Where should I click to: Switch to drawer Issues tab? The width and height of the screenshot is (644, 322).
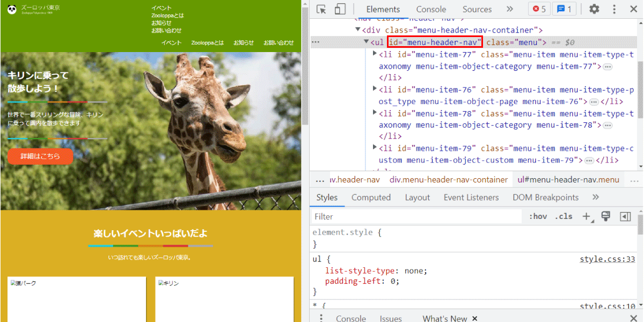pos(391,318)
